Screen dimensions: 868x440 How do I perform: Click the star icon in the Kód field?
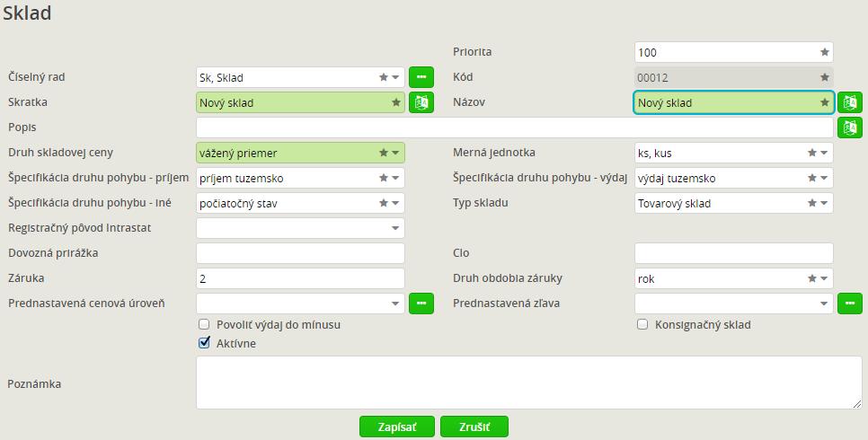824,77
